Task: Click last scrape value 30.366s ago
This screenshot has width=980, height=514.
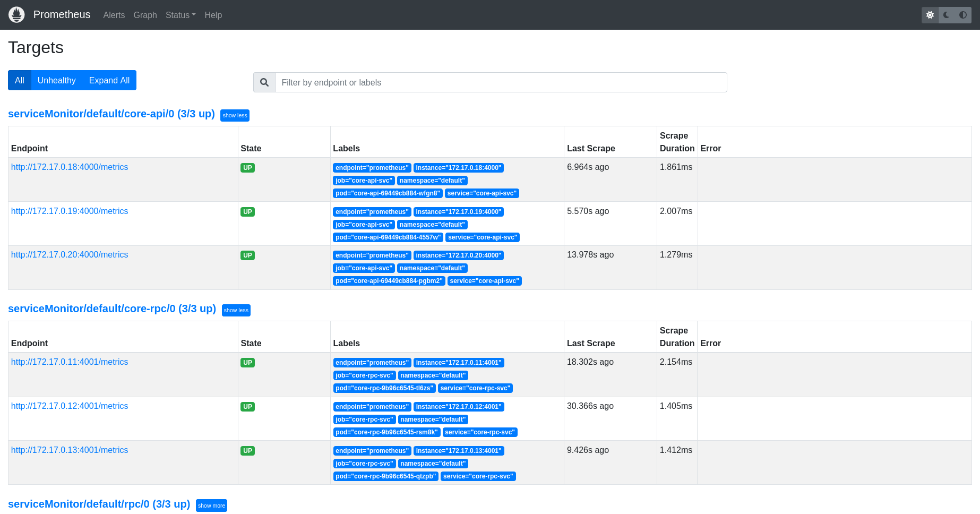Action: click(x=590, y=406)
